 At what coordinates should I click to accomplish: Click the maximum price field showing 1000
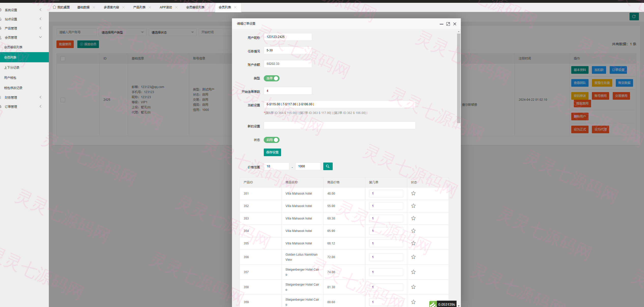308,166
